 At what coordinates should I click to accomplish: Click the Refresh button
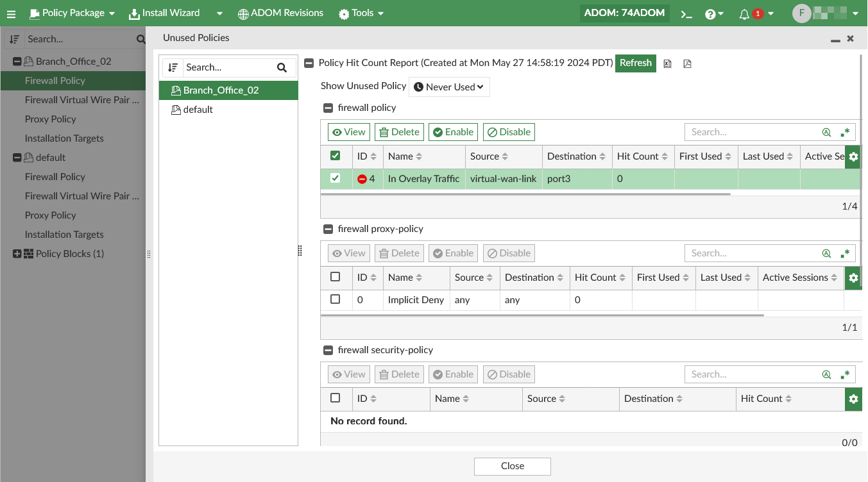(636, 63)
